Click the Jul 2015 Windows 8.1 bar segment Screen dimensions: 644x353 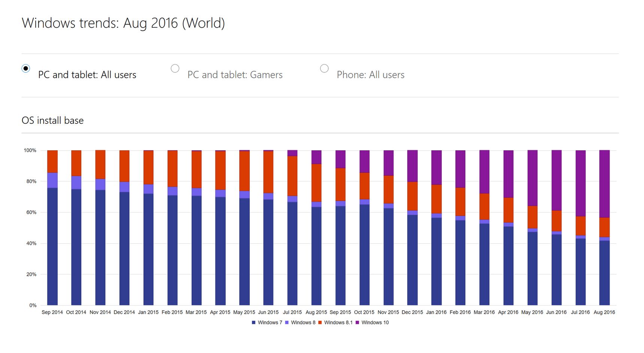coord(292,176)
